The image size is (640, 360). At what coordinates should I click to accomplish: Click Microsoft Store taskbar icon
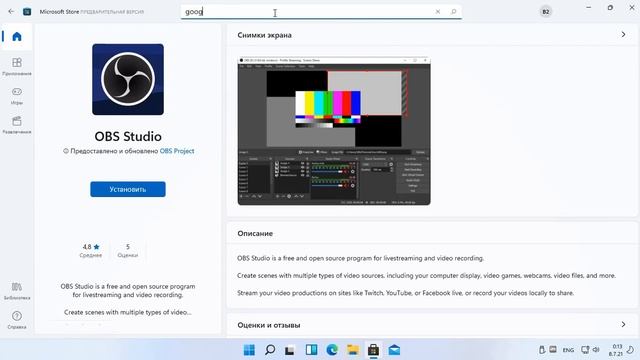coord(373,350)
